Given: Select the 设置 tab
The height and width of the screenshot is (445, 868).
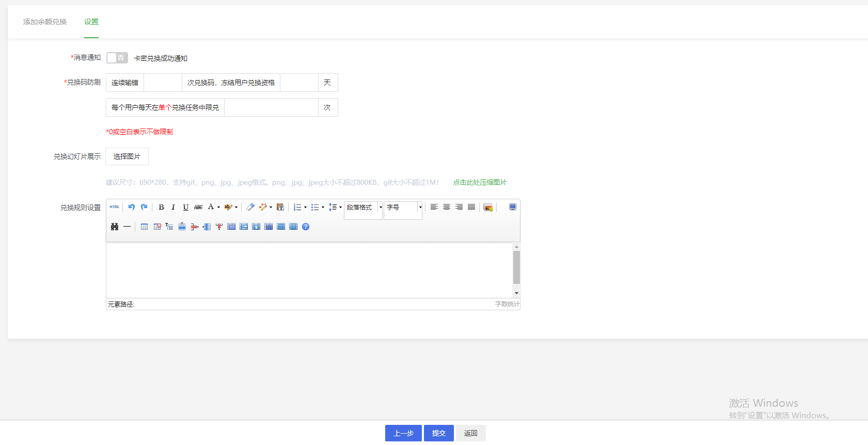Looking at the screenshot, I should pyautogui.click(x=91, y=22).
